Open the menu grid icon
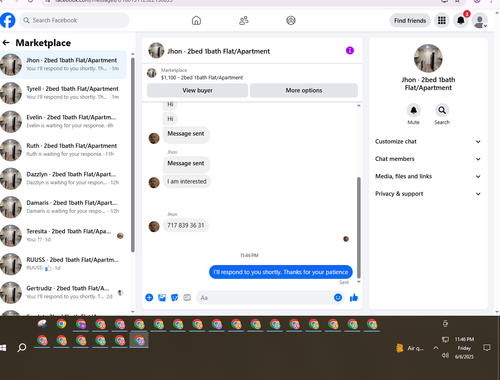The height and width of the screenshot is (380, 500). click(442, 21)
